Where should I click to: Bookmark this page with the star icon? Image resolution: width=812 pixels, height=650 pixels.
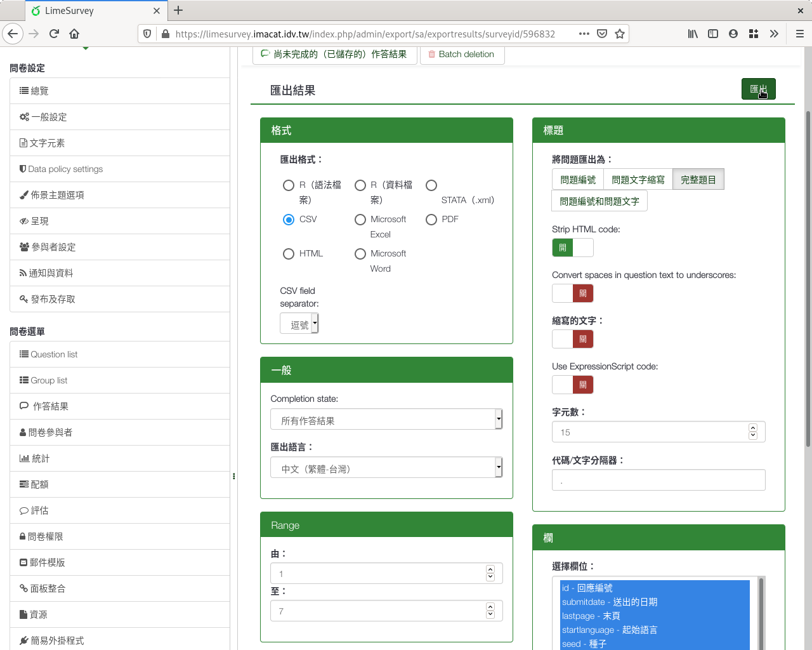coord(620,34)
